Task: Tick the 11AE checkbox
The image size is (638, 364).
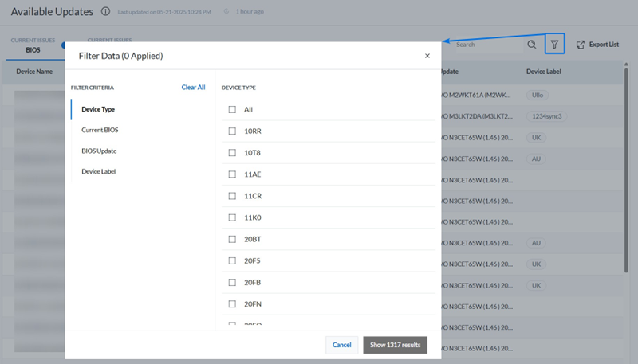Action: click(x=232, y=174)
